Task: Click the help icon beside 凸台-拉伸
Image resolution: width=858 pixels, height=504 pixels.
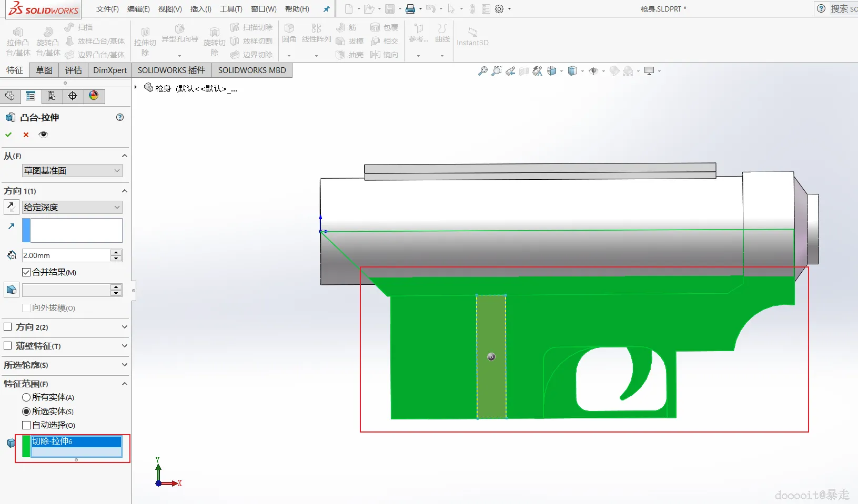Action: [120, 117]
